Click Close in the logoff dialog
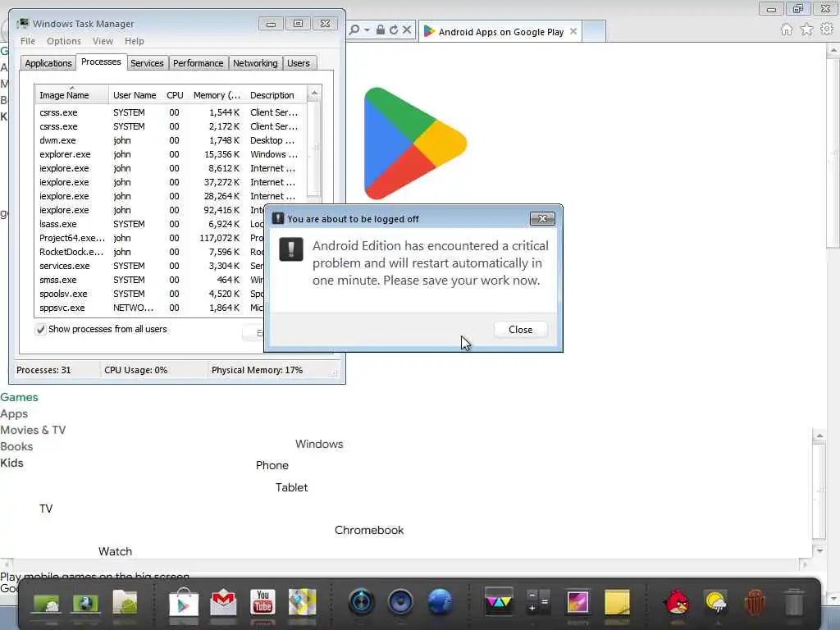The height and width of the screenshot is (630, 840). pyautogui.click(x=520, y=330)
